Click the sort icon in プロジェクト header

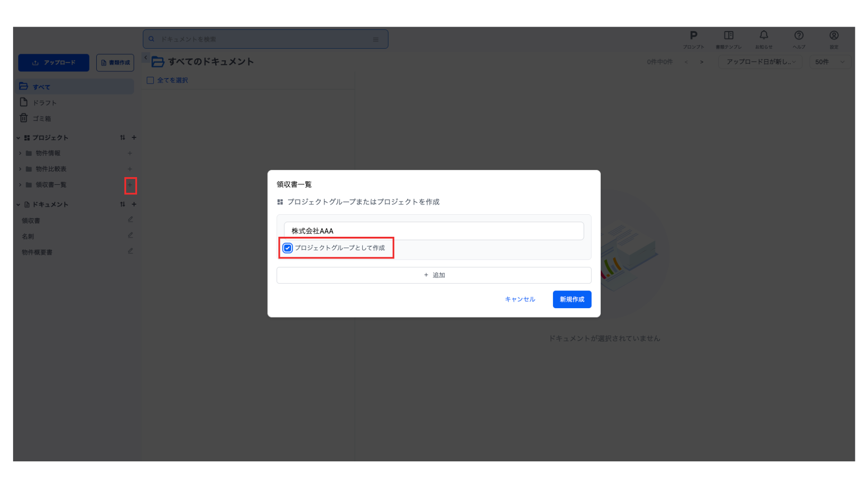click(x=123, y=137)
